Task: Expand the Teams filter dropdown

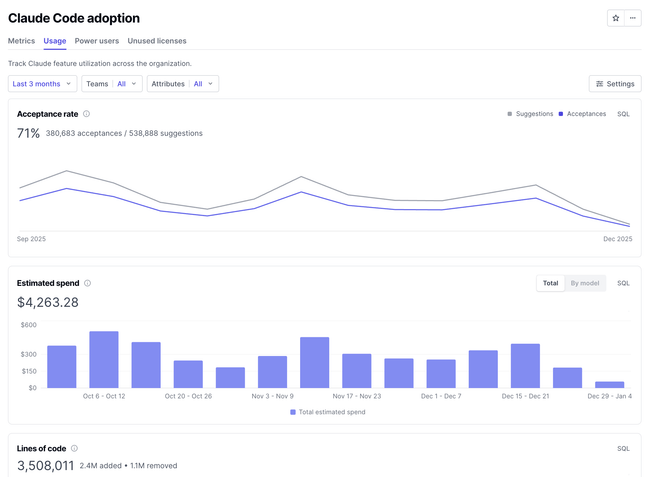Action: pos(112,84)
